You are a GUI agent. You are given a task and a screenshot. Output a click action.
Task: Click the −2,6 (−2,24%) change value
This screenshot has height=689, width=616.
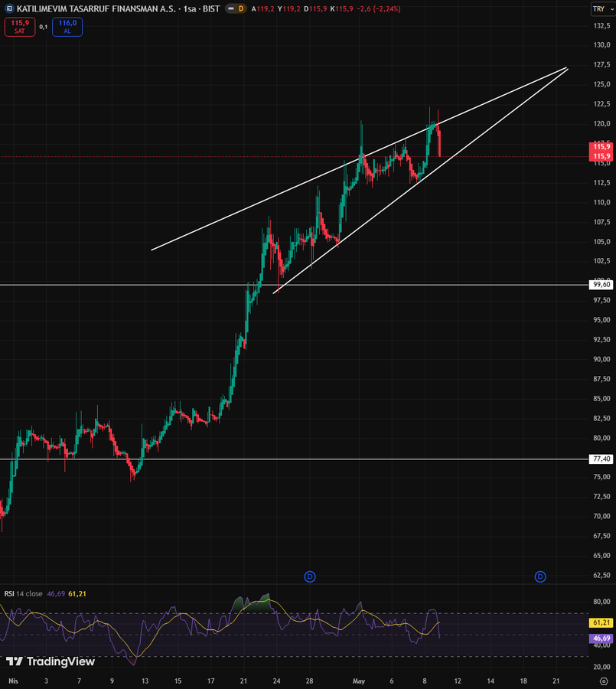[x=378, y=8]
